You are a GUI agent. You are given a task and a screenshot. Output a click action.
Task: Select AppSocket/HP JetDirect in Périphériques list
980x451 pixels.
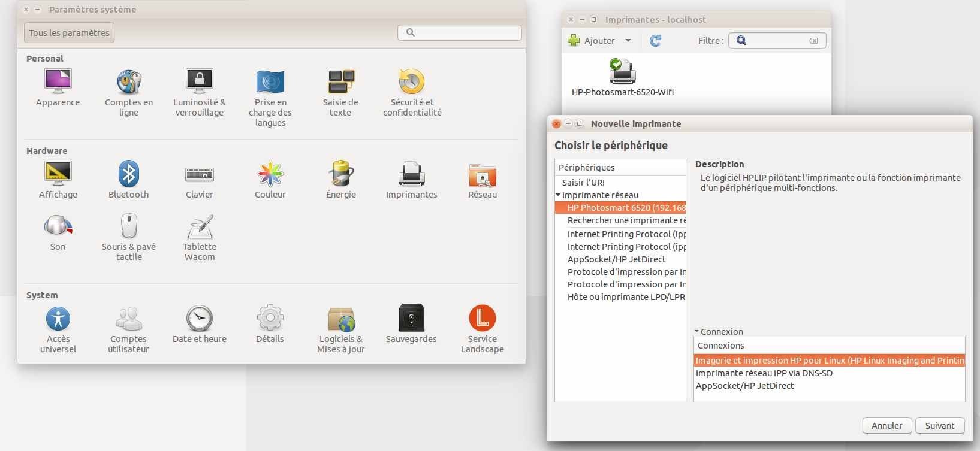[x=616, y=259]
